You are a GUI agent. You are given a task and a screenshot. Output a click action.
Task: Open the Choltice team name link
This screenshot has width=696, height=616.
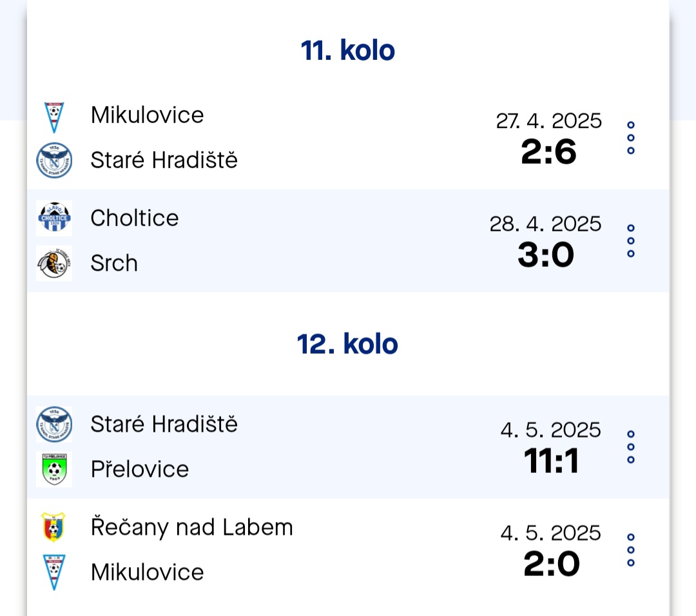click(135, 218)
